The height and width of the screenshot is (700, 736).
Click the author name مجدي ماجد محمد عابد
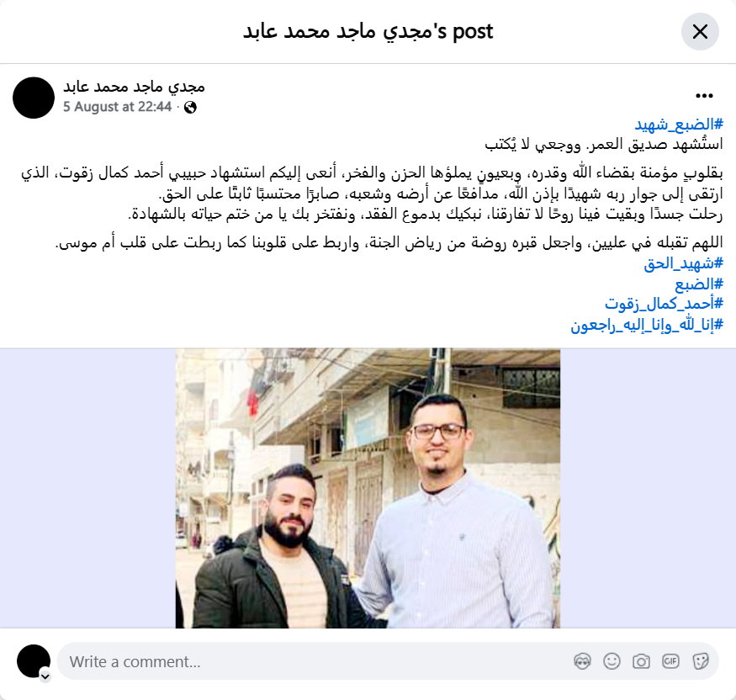pyautogui.click(x=135, y=87)
